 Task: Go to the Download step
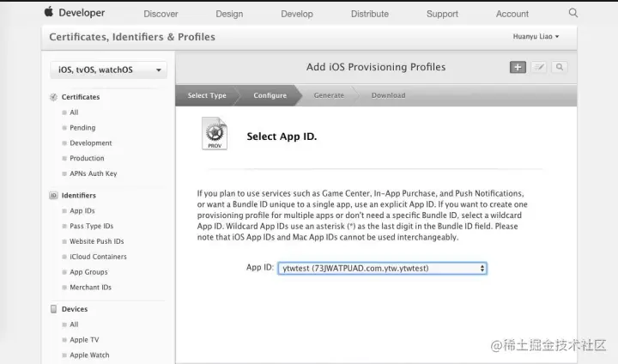388,95
